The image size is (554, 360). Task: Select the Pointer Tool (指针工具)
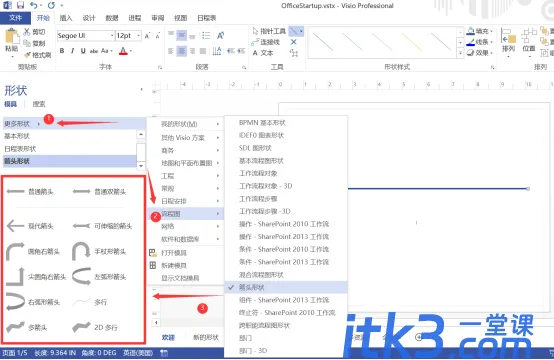coord(269,31)
